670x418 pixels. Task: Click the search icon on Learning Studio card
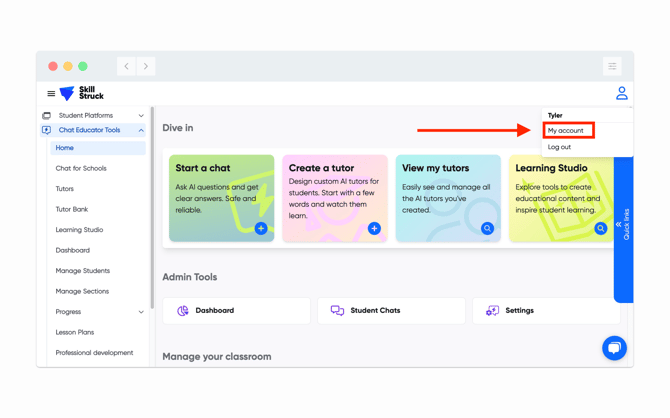(600, 228)
